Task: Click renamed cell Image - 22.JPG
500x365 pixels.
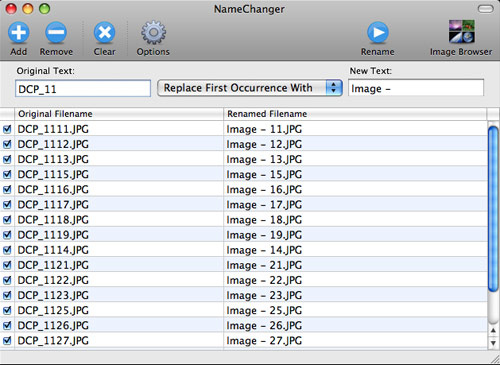Action: 264,280
